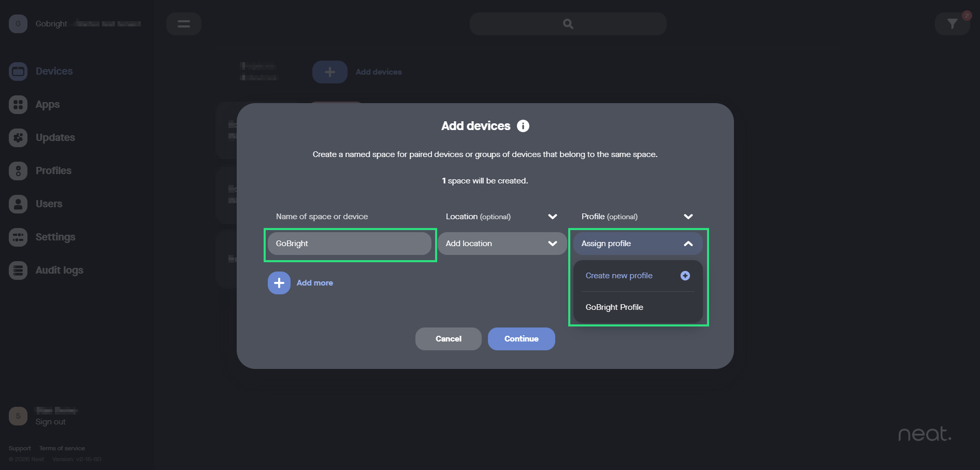Open the Profiles section in sidebar
980x470 pixels.
53,170
